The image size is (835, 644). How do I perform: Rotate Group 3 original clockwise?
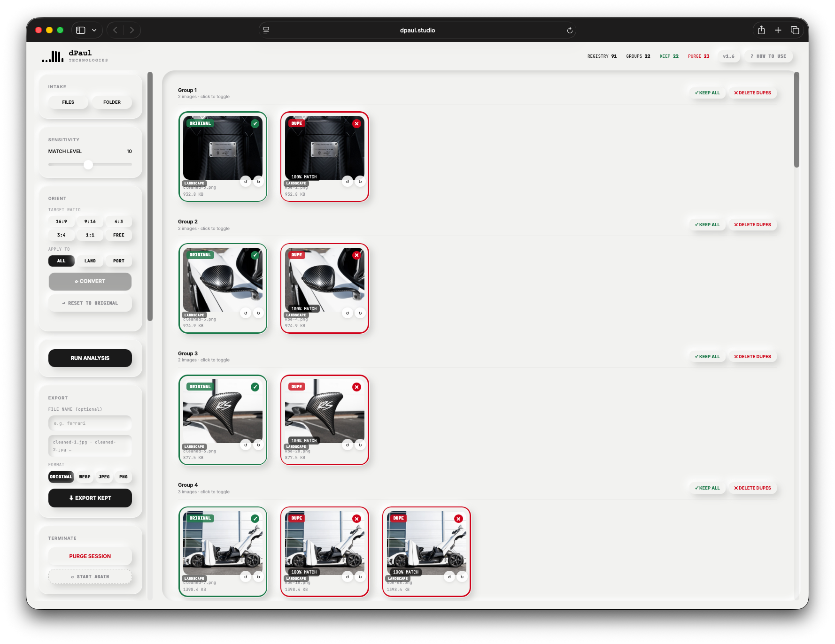258,445
